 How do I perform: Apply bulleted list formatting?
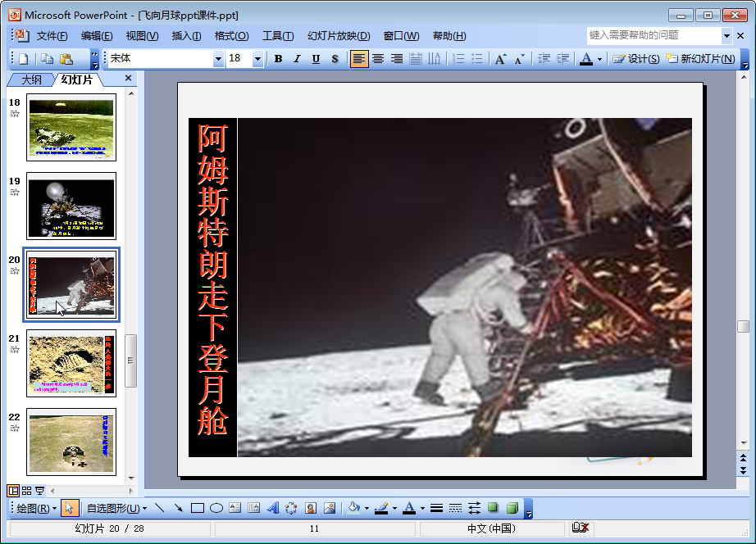coord(477,59)
